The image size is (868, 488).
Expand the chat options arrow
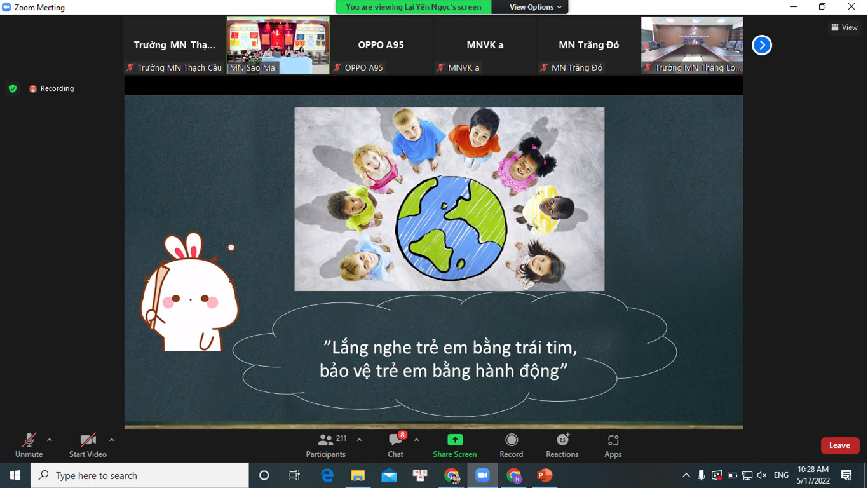pyautogui.click(x=416, y=440)
